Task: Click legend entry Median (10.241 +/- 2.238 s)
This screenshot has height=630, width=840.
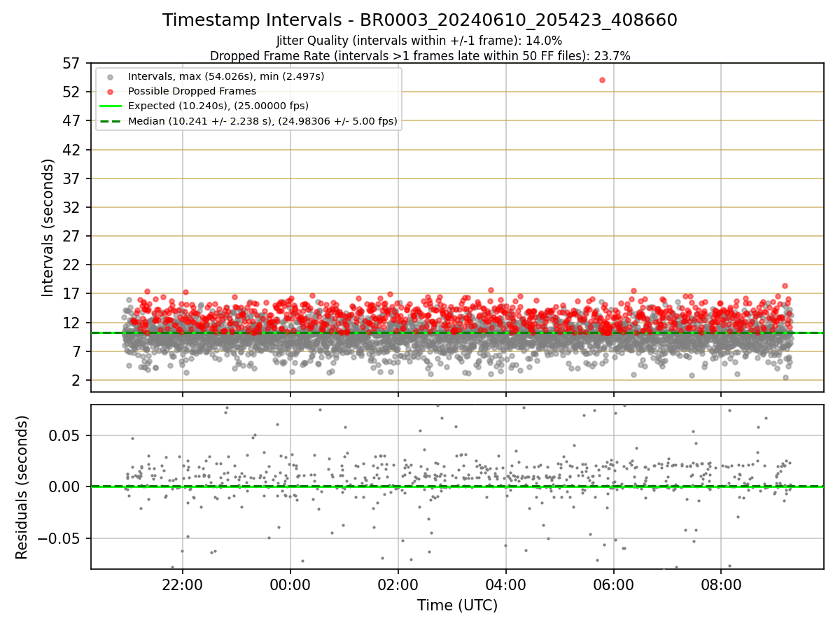Action: (262, 121)
